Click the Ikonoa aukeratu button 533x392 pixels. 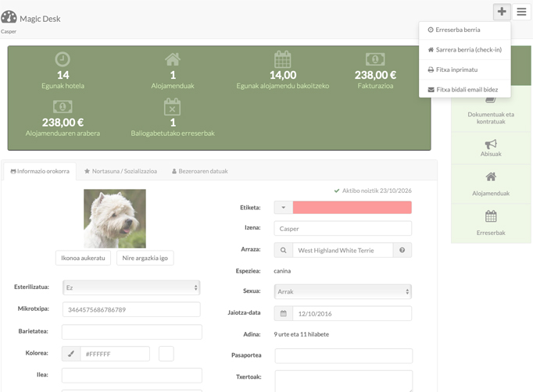point(83,258)
